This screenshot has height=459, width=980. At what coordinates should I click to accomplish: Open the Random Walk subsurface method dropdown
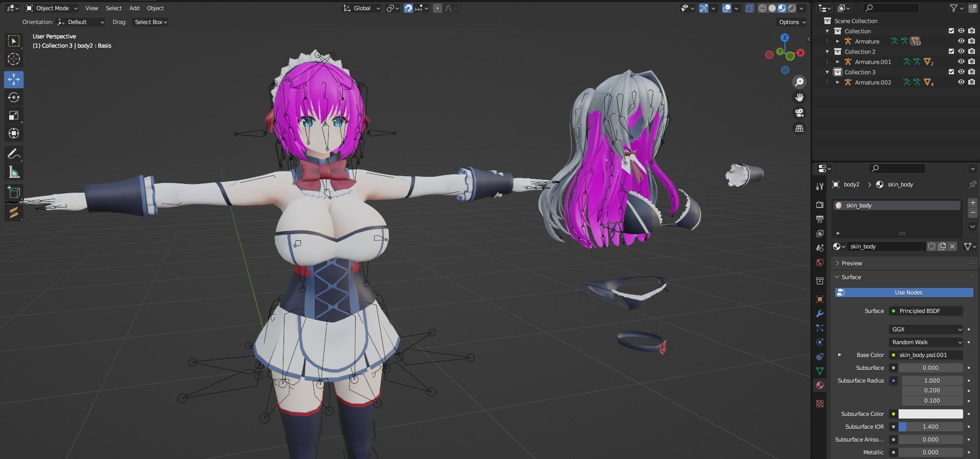click(926, 342)
